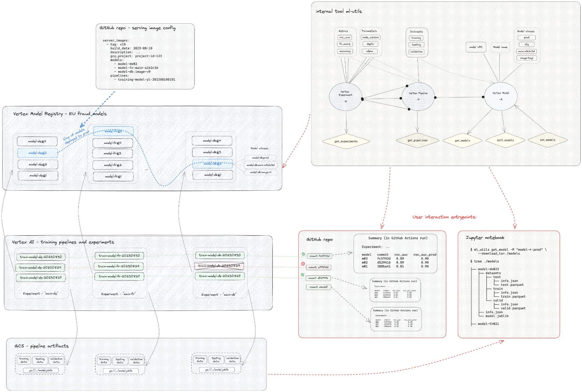Select model-de@1 in Vertex Model Registry
The image size is (582, 392).
(x=38, y=176)
